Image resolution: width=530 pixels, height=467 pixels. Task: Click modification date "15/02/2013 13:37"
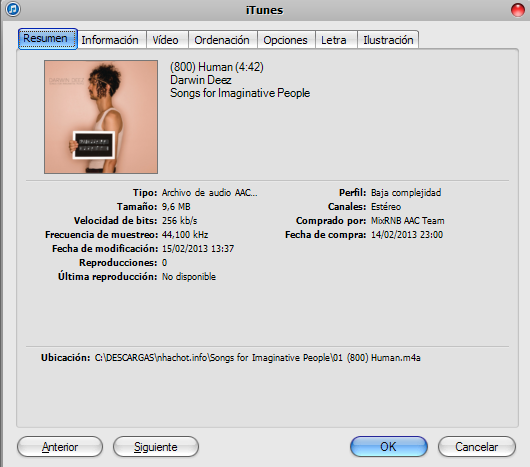point(198,249)
